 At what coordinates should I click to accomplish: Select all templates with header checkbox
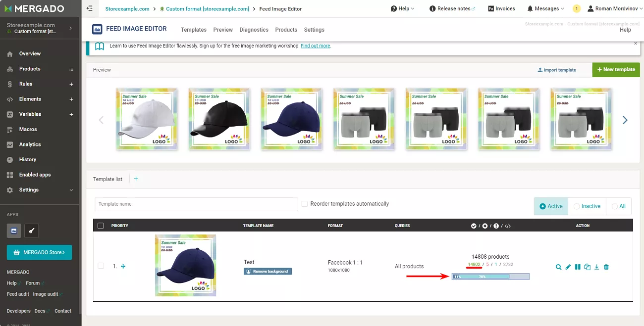[101, 226]
